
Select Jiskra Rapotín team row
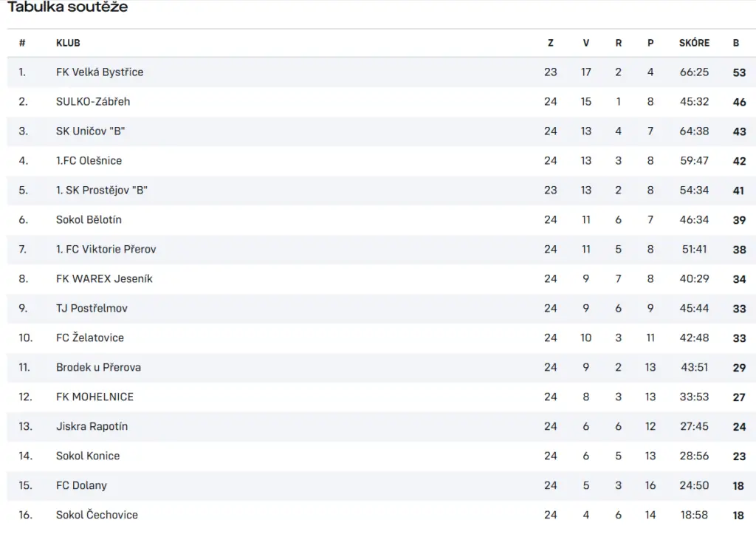[x=92, y=427]
